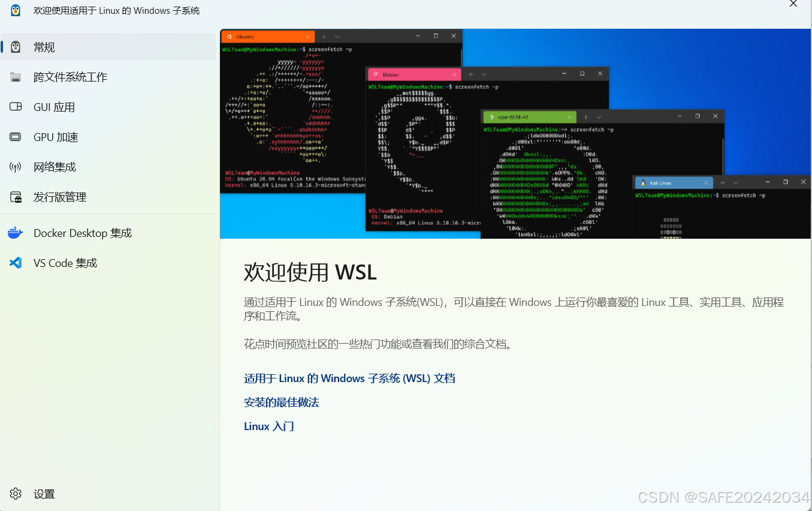The height and width of the screenshot is (511, 812).
Task: Open the 安装的最佳做法 link
Action: click(281, 402)
